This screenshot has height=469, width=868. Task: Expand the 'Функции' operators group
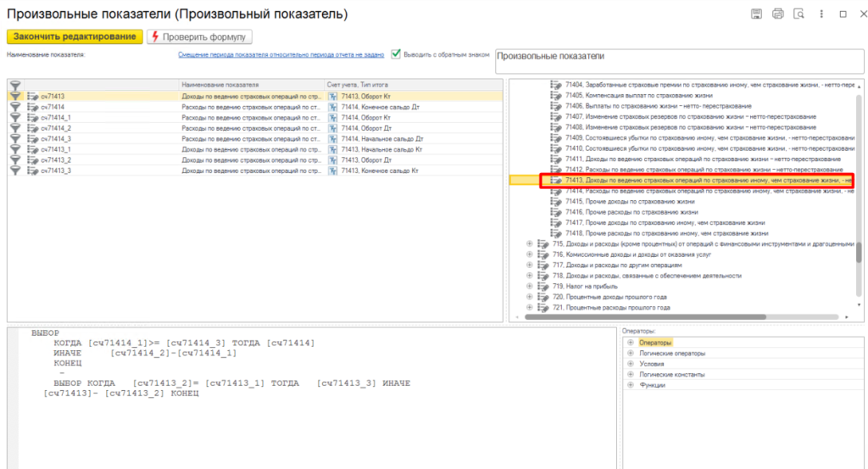pyautogui.click(x=630, y=384)
